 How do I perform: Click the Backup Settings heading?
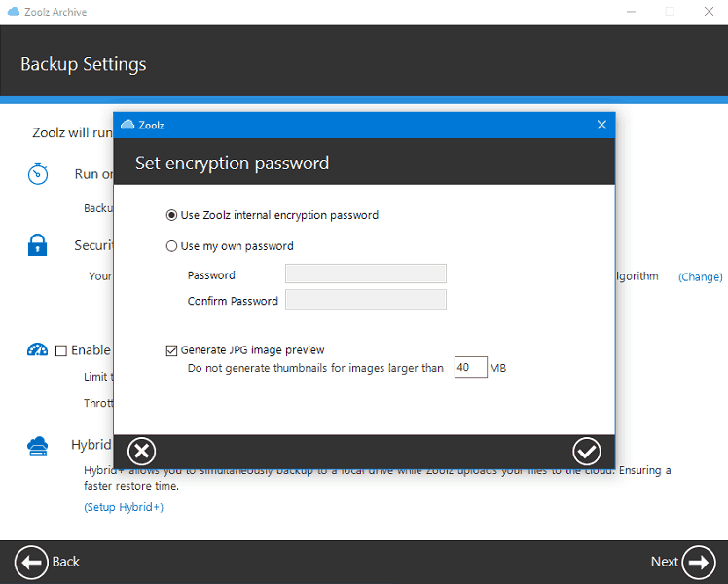click(84, 64)
